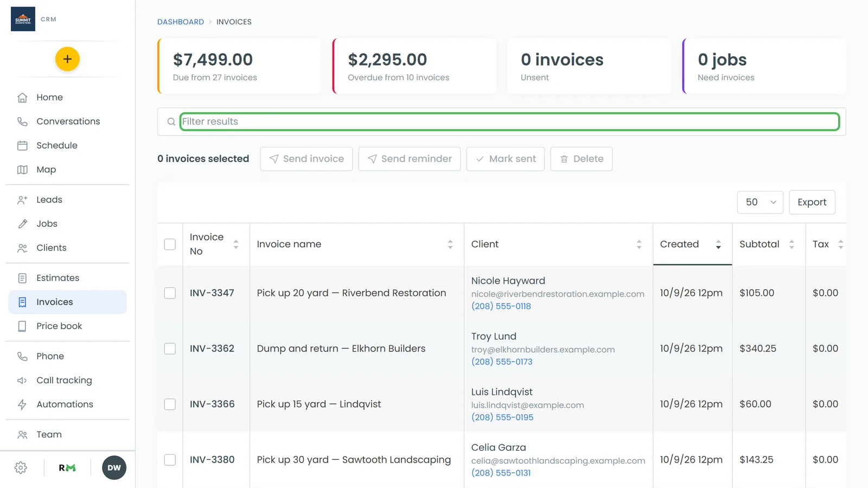Sort by Client column arrows
This screenshot has width=868, height=488.
639,245
